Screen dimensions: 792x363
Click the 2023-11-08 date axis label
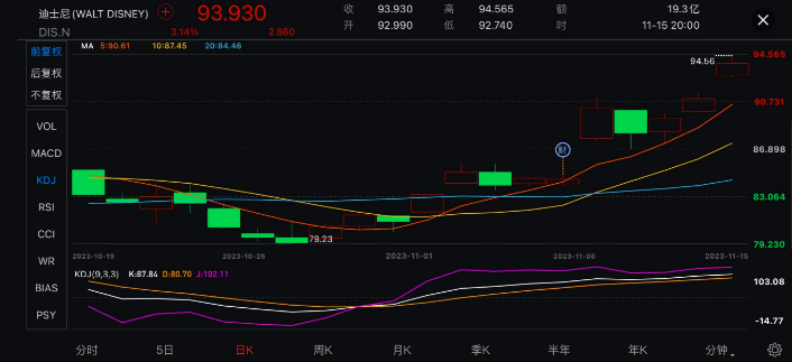click(x=574, y=256)
